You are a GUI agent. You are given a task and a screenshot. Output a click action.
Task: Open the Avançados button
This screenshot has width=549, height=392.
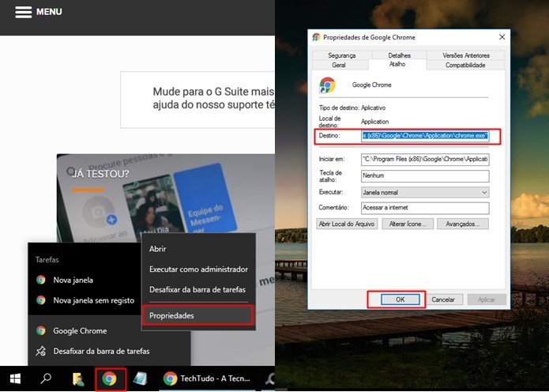click(x=463, y=224)
